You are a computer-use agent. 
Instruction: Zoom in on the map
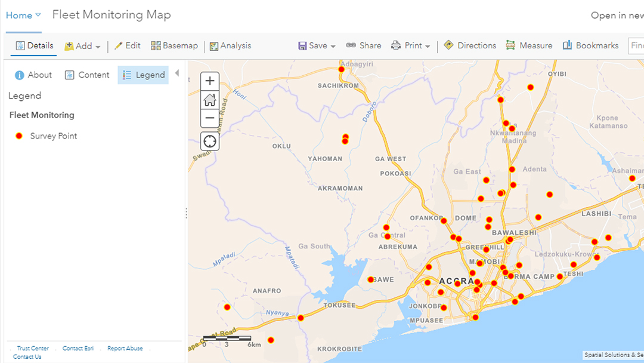click(x=210, y=81)
